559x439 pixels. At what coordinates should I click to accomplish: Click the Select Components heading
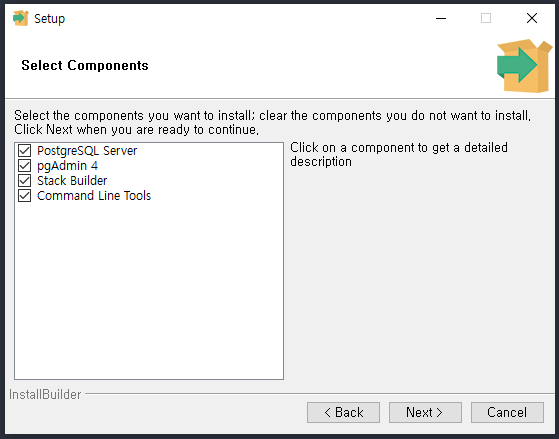point(85,65)
